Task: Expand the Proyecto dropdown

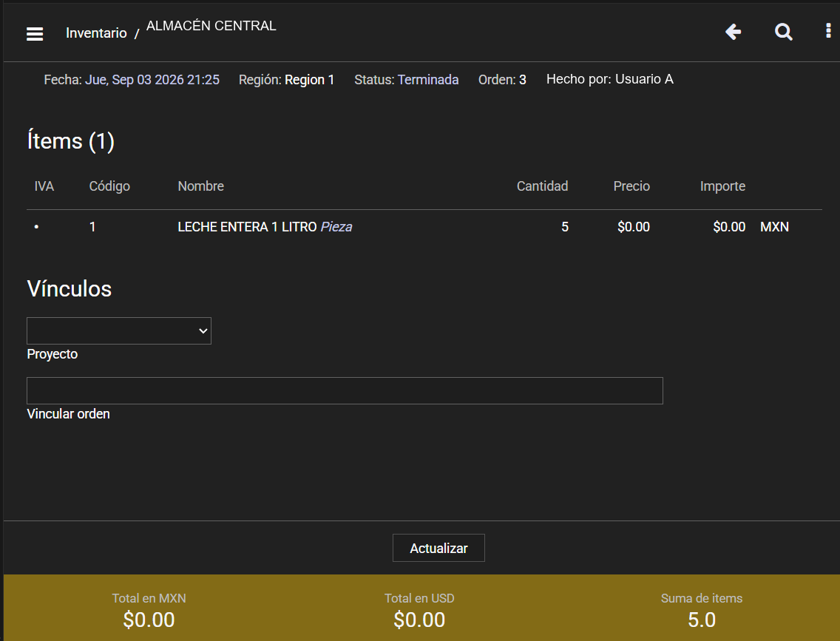Action: click(119, 331)
